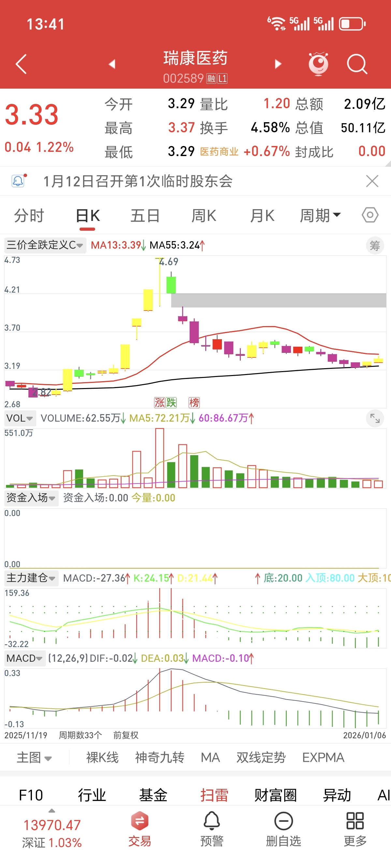Viewport: 391px width, 868px height.
Task: Switch to previous stock with left triangle
Action: pyautogui.click(x=112, y=64)
